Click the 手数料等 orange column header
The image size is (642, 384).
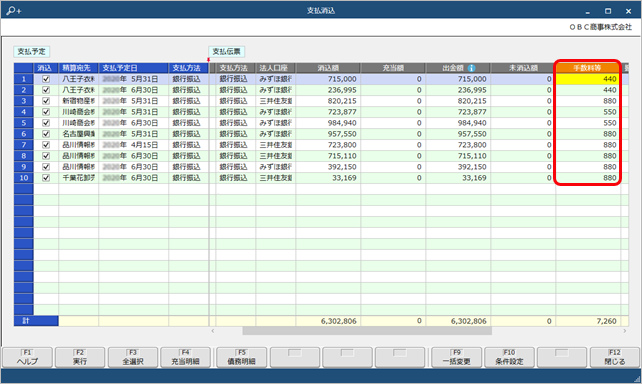[588, 68]
